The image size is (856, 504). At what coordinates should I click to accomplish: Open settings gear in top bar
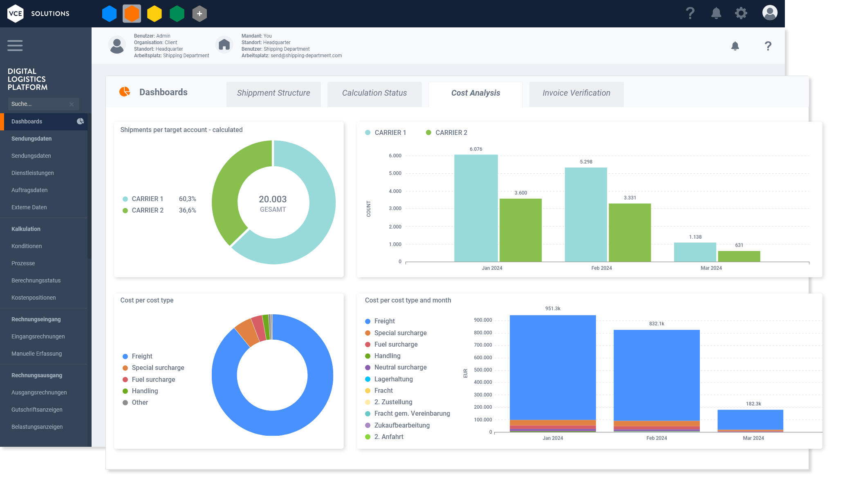[741, 13]
